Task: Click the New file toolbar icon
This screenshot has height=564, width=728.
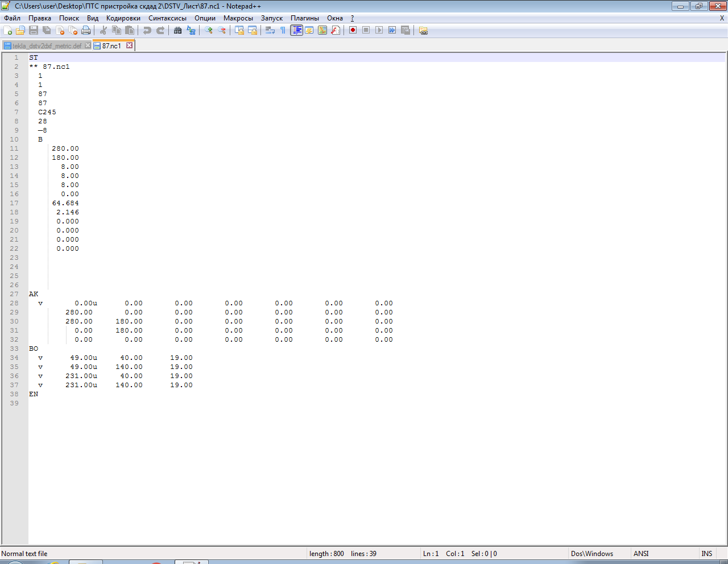Action: [x=8, y=30]
